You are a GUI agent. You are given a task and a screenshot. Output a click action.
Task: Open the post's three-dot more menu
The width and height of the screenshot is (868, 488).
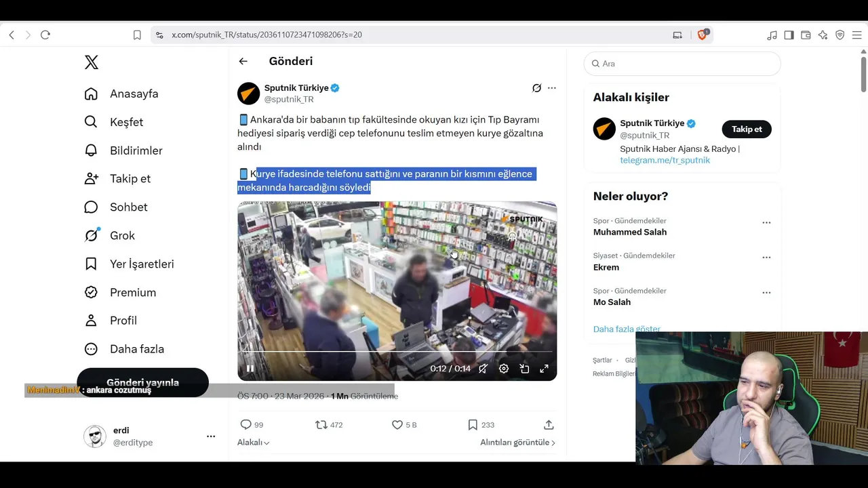(x=552, y=88)
